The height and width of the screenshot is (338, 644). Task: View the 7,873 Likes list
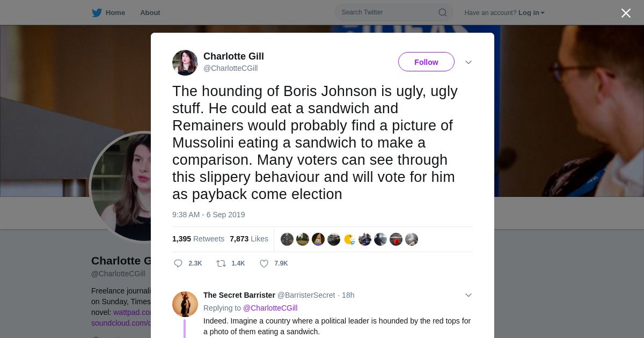[x=248, y=239]
